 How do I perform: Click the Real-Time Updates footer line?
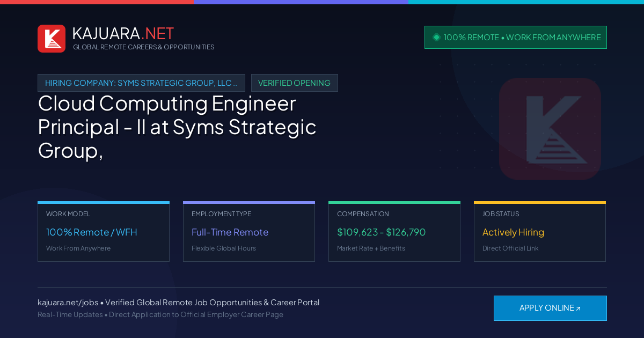click(x=160, y=314)
